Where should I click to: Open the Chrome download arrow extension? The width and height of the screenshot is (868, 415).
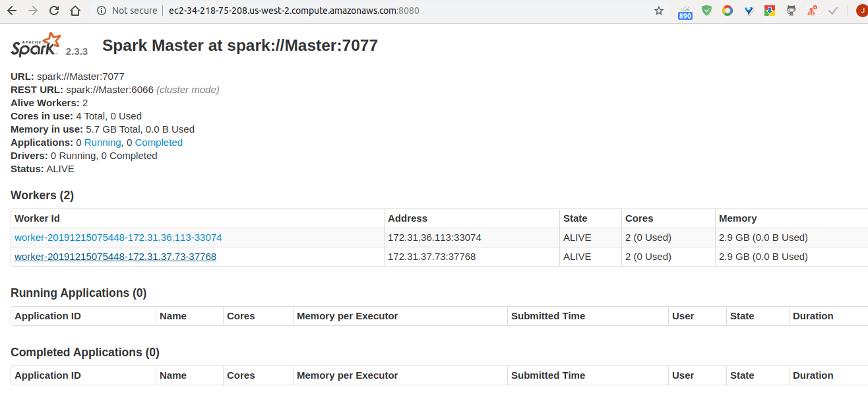click(x=770, y=11)
